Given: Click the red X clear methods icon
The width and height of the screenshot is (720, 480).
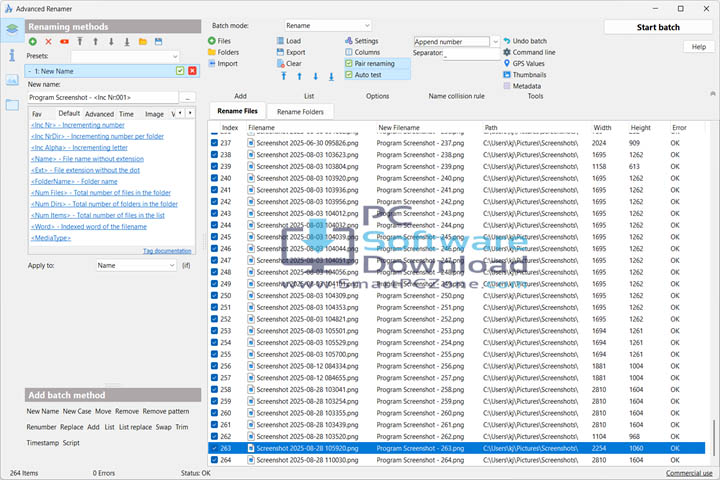Looking at the screenshot, I should [48, 42].
